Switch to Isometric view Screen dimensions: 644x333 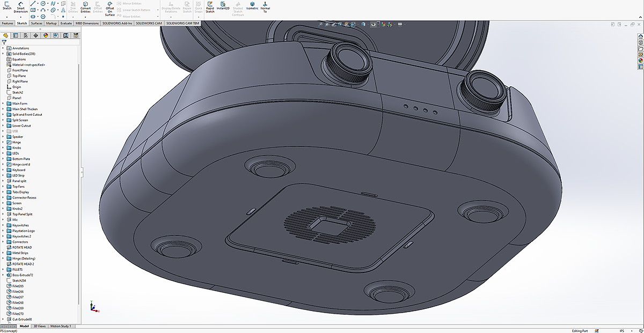click(252, 6)
